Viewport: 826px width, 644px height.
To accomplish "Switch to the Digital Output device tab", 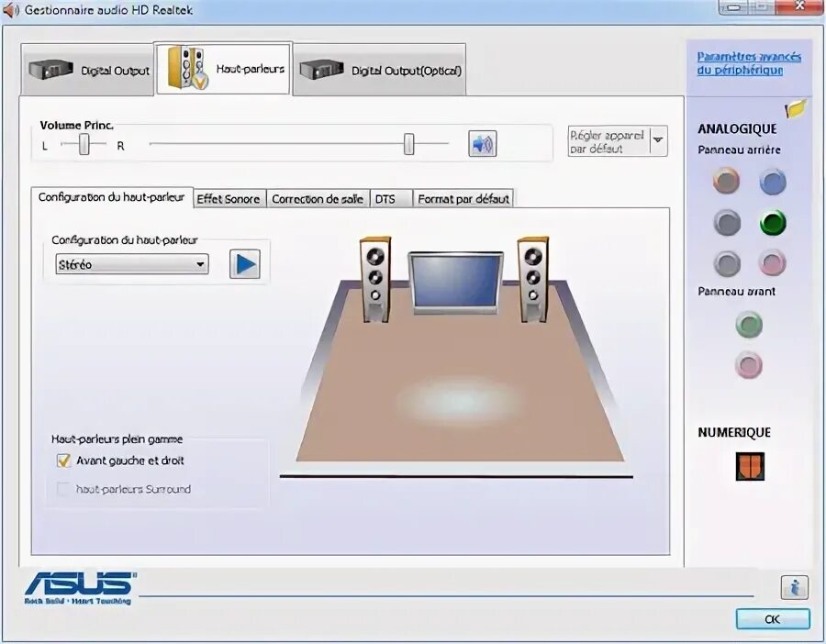I will click(87, 70).
